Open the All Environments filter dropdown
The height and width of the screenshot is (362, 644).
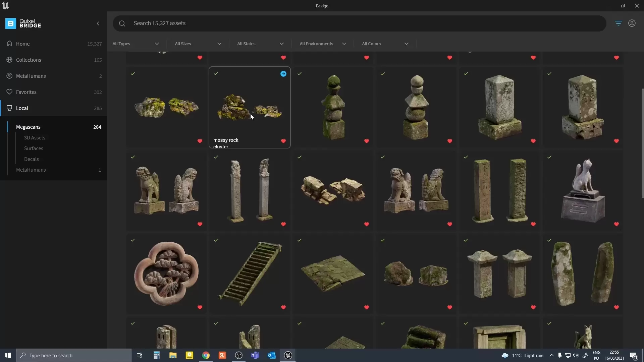tap(323, 44)
